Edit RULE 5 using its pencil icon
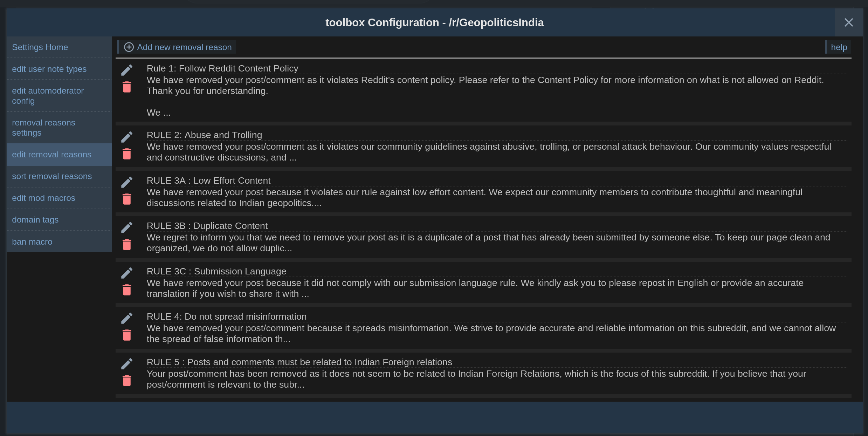Image resolution: width=868 pixels, height=436 pixels. coord(127,363)
